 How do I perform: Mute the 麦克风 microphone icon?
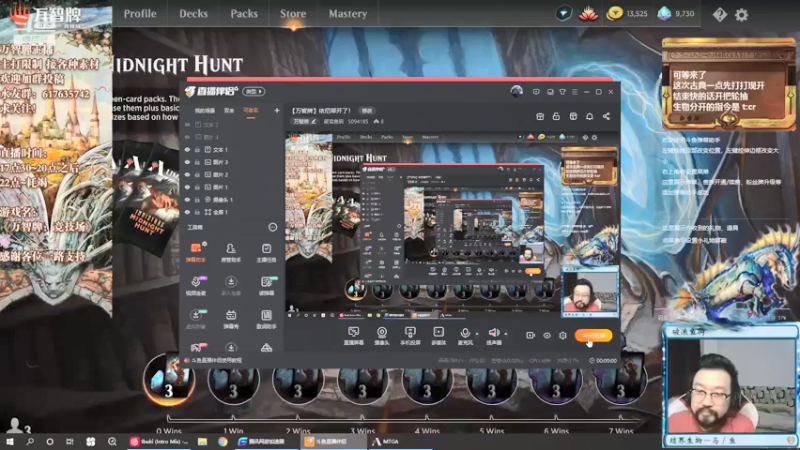click(465, 333)
